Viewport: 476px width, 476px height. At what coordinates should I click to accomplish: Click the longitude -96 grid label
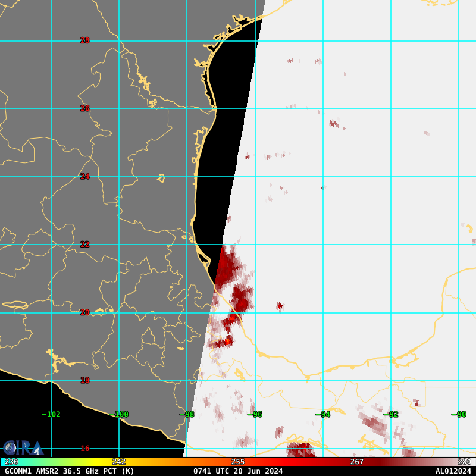pyautogui.click(x=255, y=414)
